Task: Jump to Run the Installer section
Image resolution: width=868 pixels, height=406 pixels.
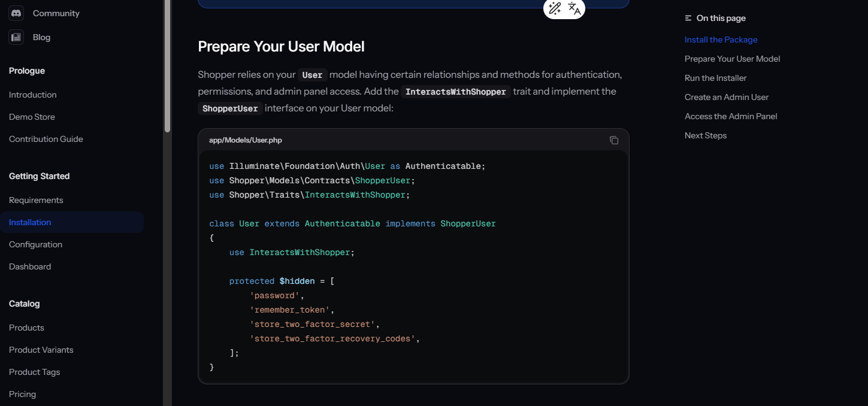Action: click(716, 78)
